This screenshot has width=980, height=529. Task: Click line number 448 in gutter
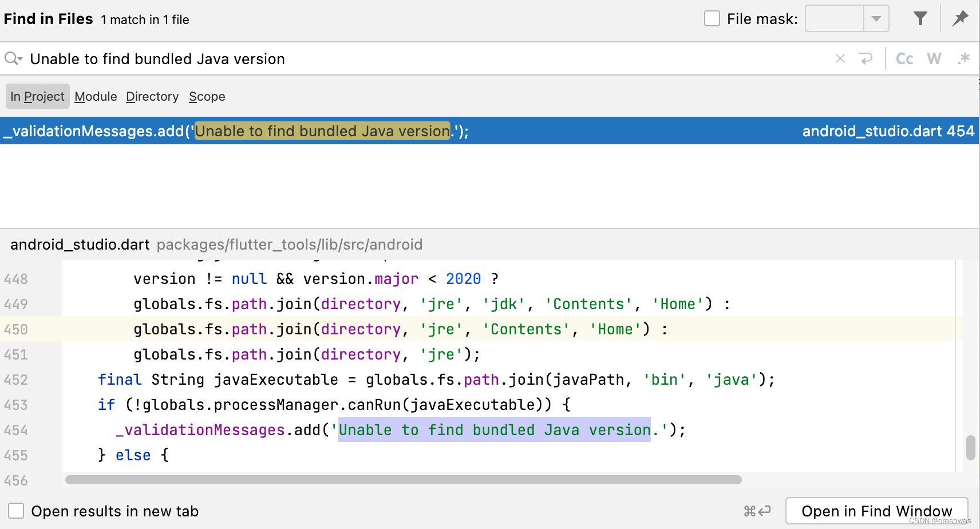[16, 279]
